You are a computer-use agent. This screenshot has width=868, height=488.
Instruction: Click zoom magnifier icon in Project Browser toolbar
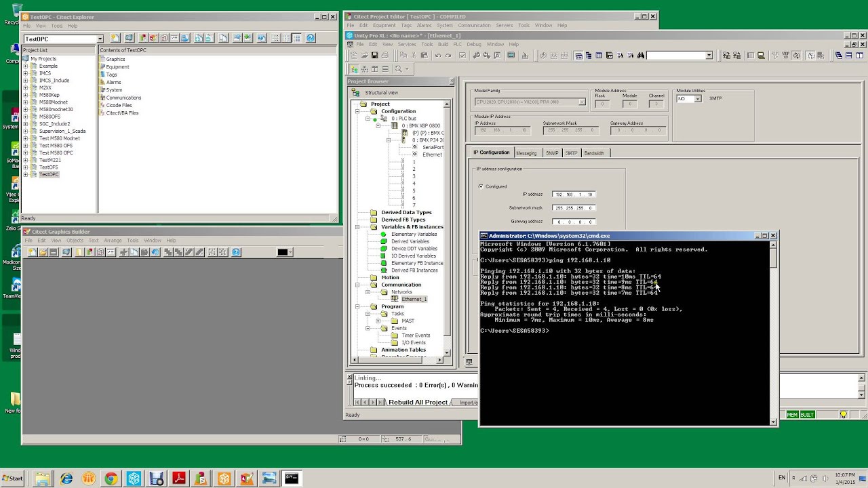coord(398,69)
